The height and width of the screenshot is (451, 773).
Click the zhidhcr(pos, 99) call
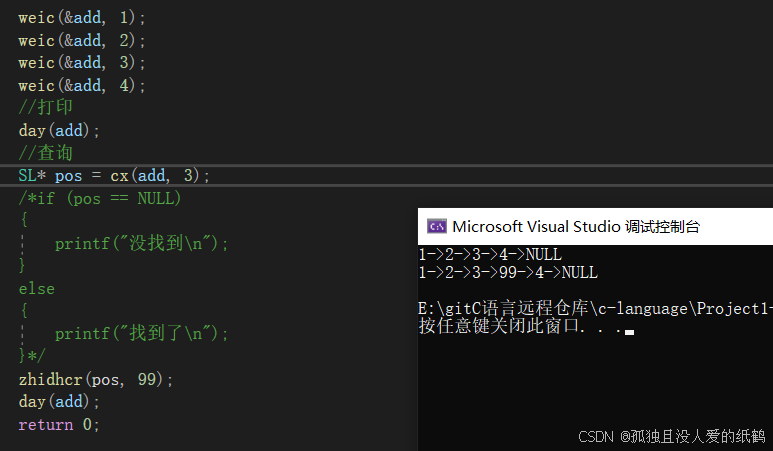coord(96,379)
